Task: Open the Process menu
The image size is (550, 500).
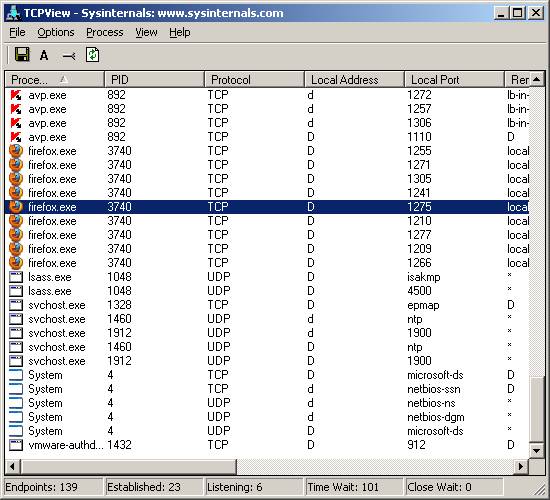Action: (105, 32)
